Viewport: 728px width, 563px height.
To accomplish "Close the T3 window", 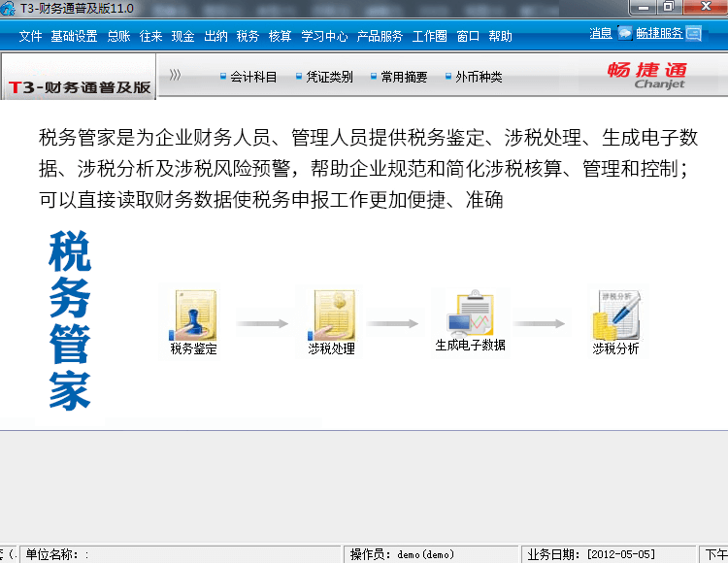I will (706, 7).
